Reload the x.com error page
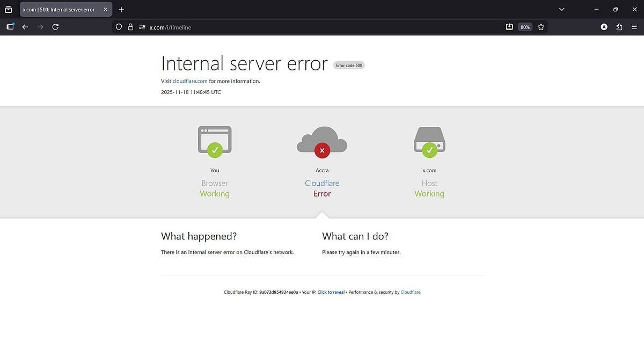Viewport: 644px width, 341px height. (x=55, y=26)
